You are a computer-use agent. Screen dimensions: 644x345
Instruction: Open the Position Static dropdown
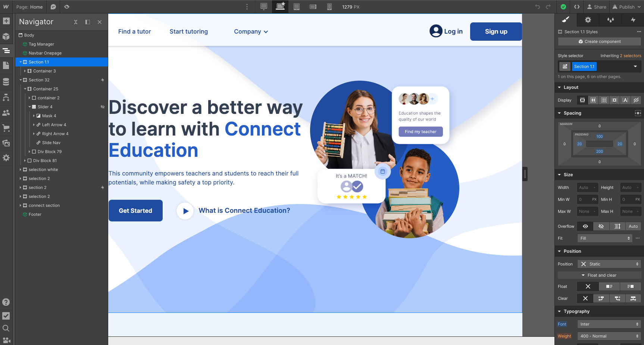tap(609, 264)
